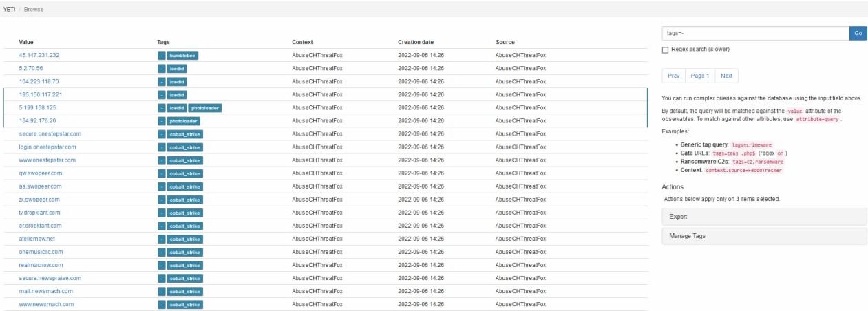
Task: Click the minus button in the ty.dropklant.com row
Action: pyautogui.click(x=162, y=213)
